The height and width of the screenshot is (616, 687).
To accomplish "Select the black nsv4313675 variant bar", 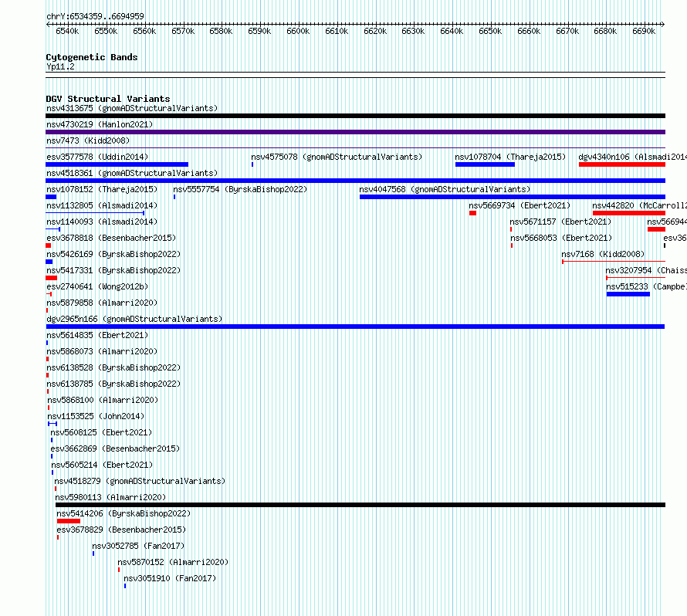I will [x=355, y=116].
